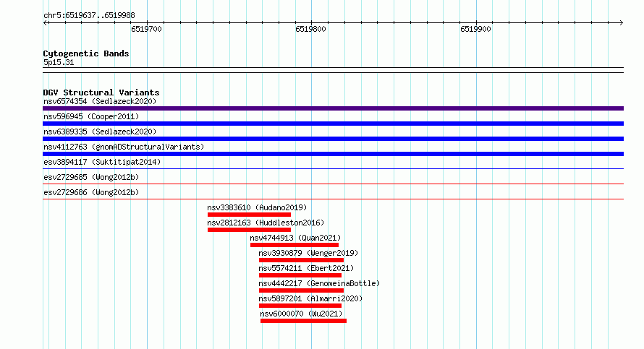This screenshot has height=349, width=644.
Task: Click nsv3930879 (Wenger2019) variant label
Action: [x=308, y=253]
